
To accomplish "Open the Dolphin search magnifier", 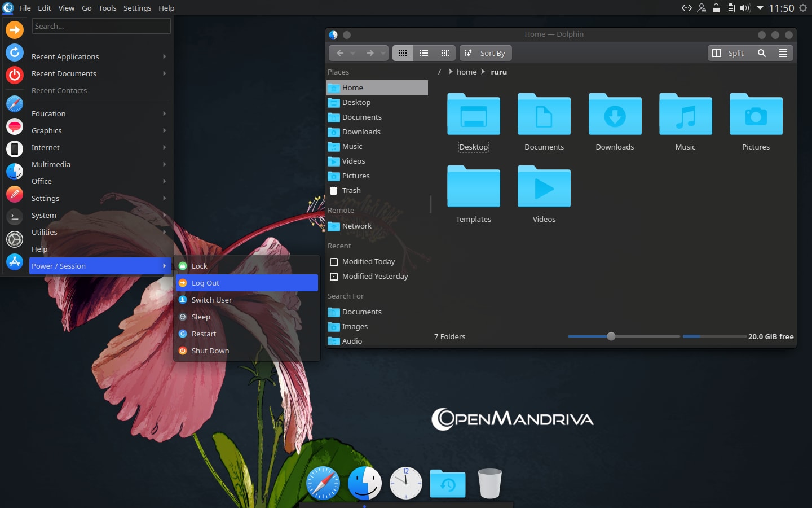I will click(762, 53).
